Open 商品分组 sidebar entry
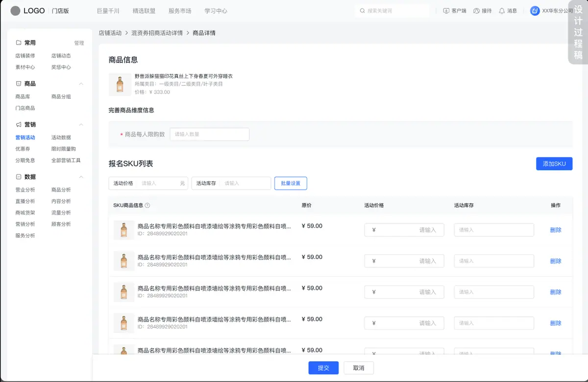Image resolution: width=588 pixels, height=382 pixels. pyautogui.click(x=61, y=97)
